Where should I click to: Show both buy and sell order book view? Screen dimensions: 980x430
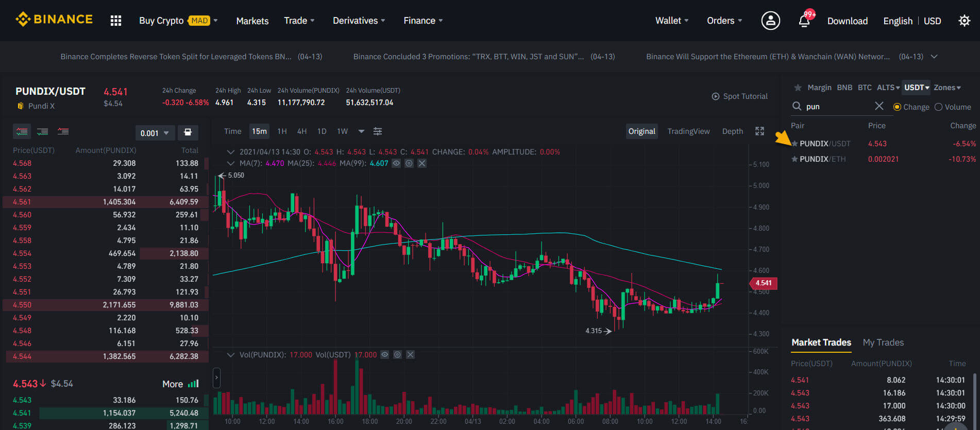pyautogui.click(x=22, y=132)
